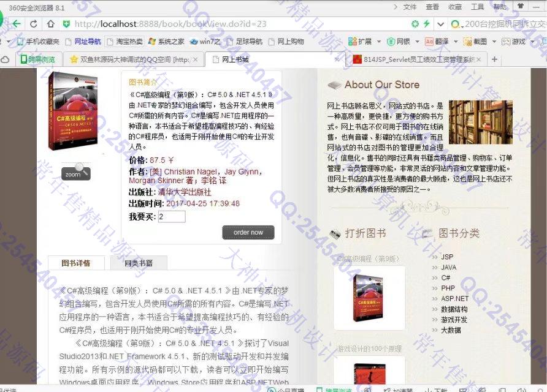Open 足球导航 bookmark

click(x=244, y=42)
